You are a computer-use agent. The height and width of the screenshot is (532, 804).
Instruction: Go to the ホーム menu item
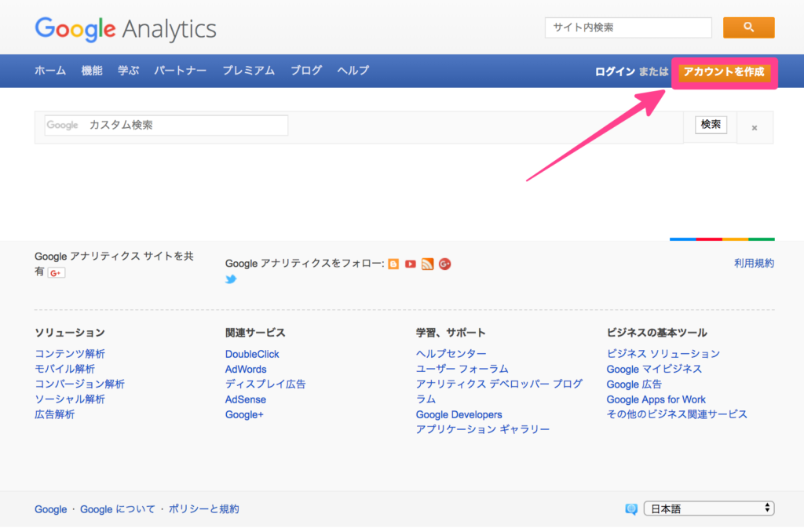coord(50,71)
